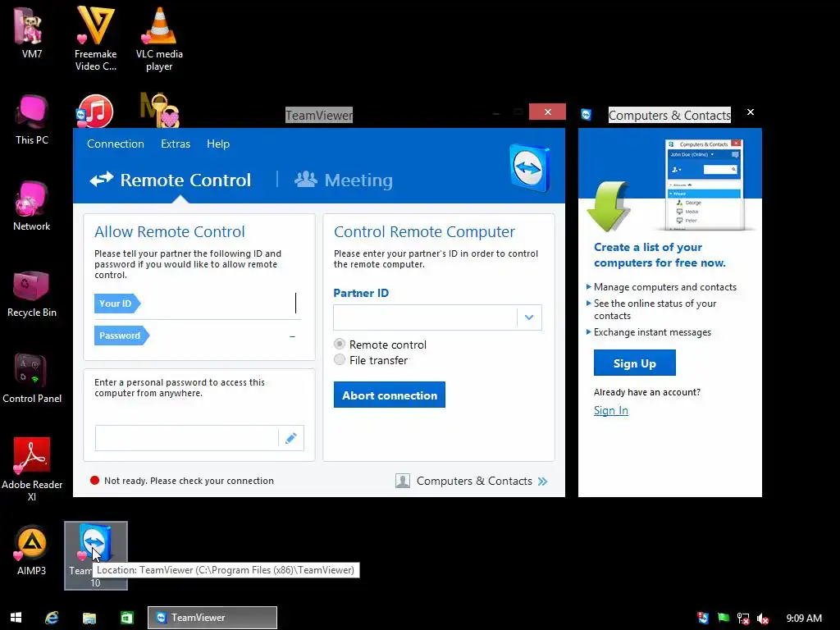The image size is (840, 630).
Task: Select the Network desktop icon
Action: click(x=32, y=206)
